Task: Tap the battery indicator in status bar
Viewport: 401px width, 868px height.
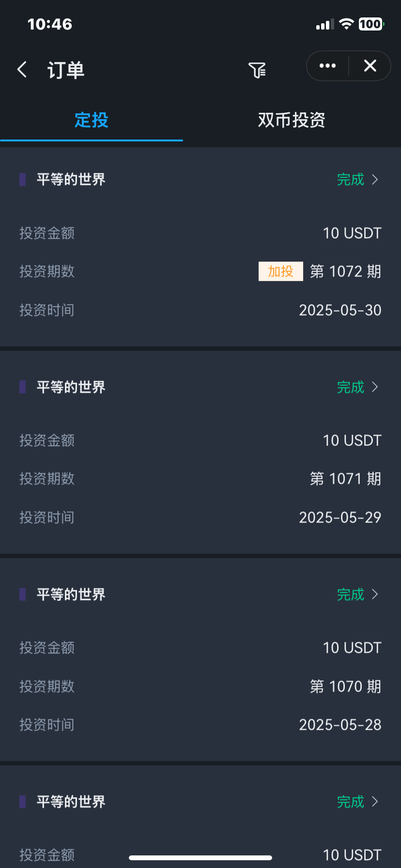Action: (371, 24)
